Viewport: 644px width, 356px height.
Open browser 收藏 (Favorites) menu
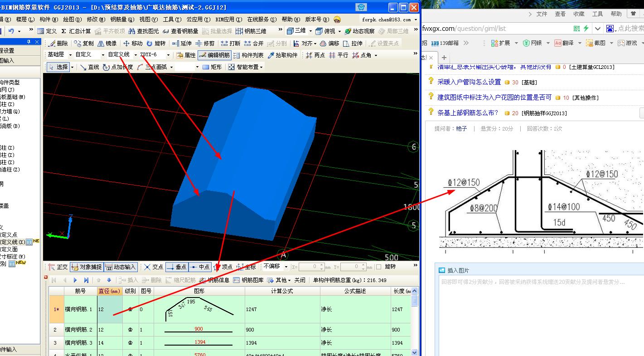579,14
